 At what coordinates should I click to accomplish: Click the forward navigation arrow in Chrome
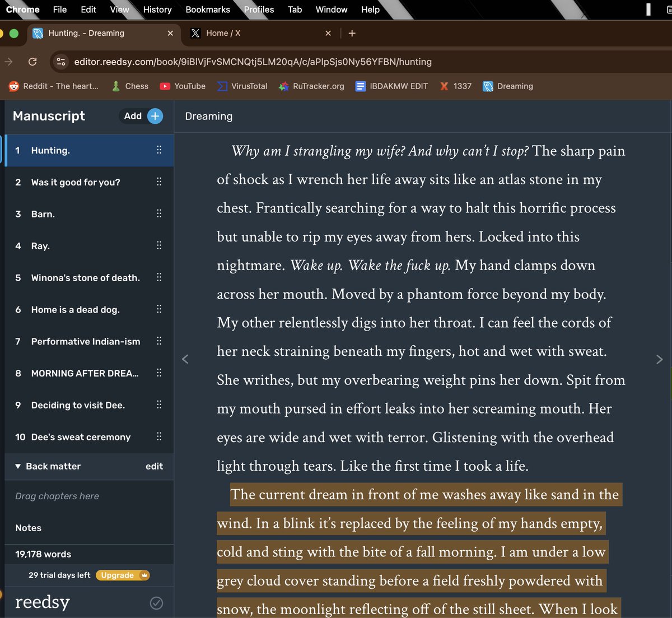[x=8, y=62]
